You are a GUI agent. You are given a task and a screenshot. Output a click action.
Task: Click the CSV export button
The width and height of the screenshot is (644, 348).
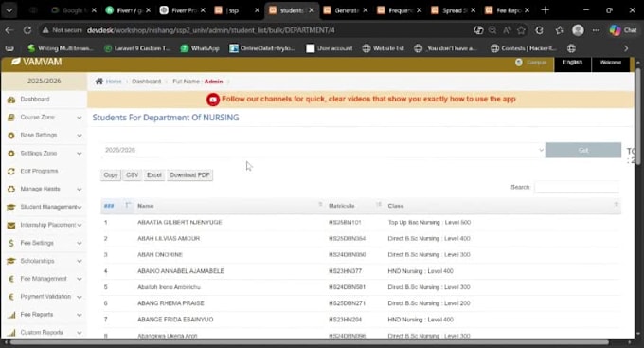133,175
